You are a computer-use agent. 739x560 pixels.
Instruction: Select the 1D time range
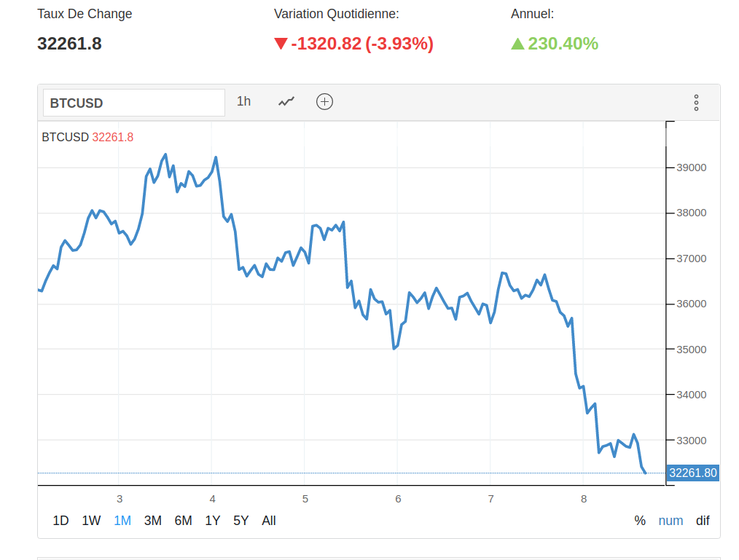60,521
